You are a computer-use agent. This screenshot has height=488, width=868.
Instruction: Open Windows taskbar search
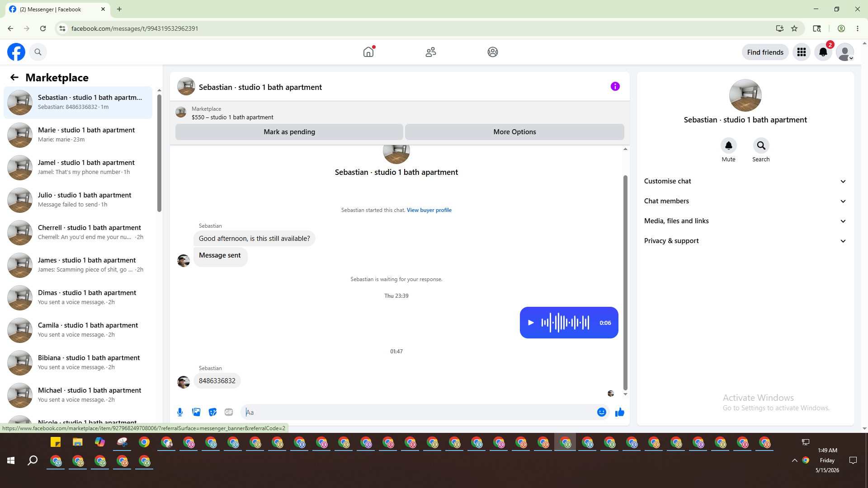tap(33, 460)
